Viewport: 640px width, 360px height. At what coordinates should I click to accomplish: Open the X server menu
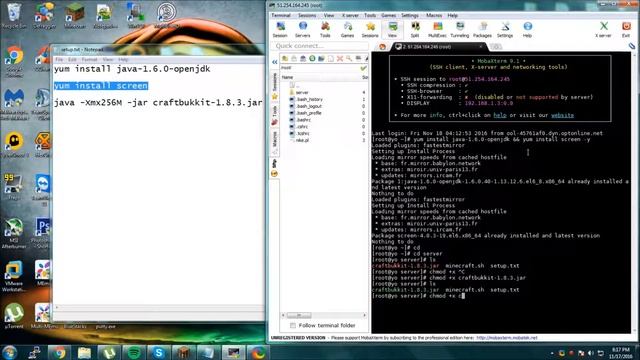click(x=350, y=16)
